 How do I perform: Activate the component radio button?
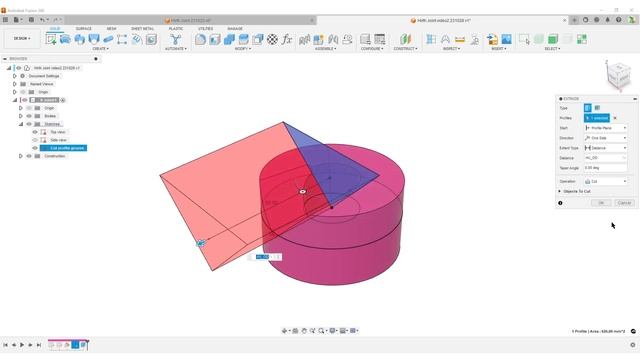click(63, 100)
